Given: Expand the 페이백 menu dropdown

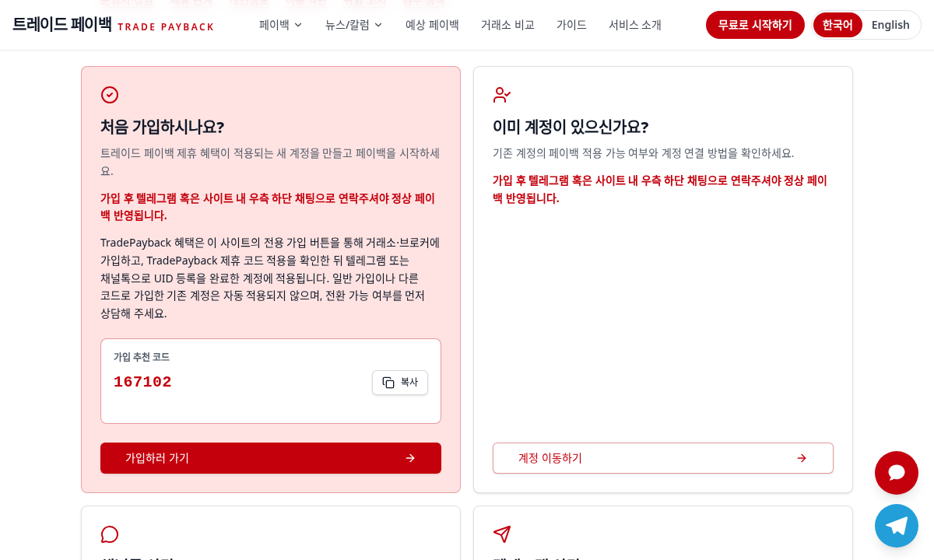Looking at the screenshot, I should pyautogui.click(x=281, y=25).
